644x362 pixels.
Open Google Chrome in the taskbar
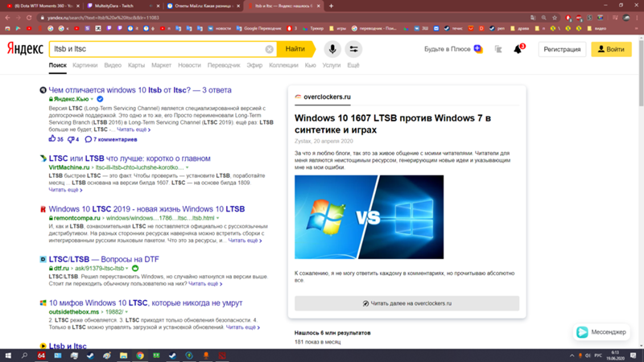click(140, 356)
